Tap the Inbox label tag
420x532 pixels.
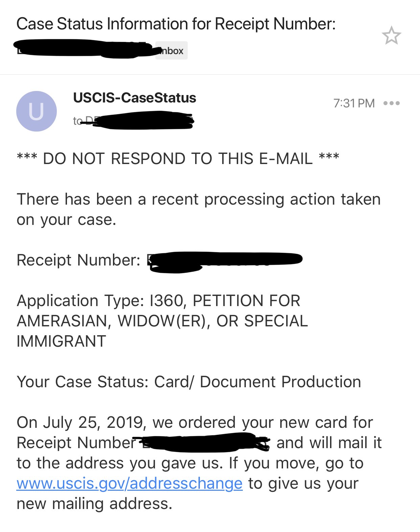pyautogui.click(x=171, y=51)
